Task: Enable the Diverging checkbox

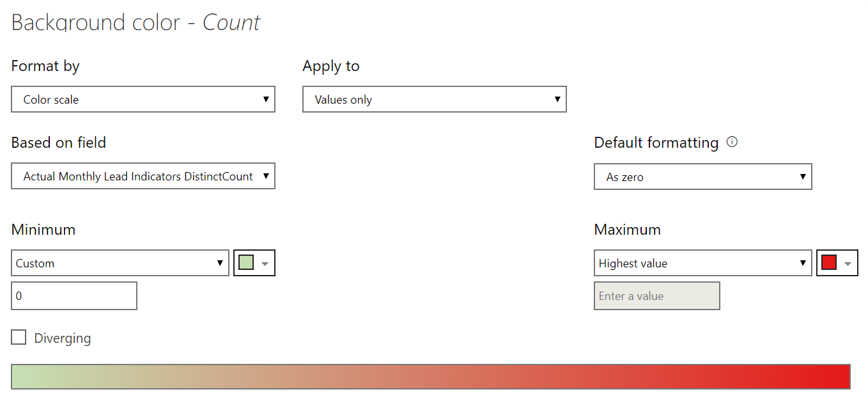Action: [x=19, y=337]
